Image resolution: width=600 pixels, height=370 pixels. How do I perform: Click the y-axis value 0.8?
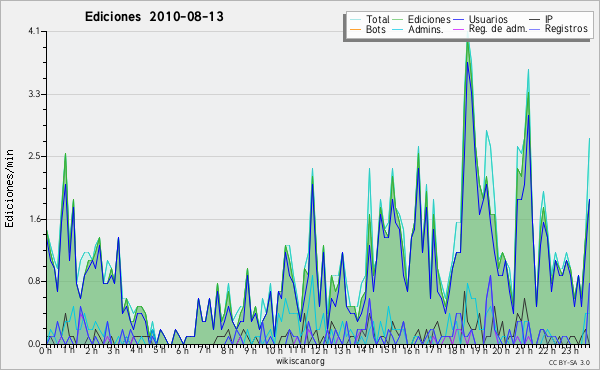[34, 282]
